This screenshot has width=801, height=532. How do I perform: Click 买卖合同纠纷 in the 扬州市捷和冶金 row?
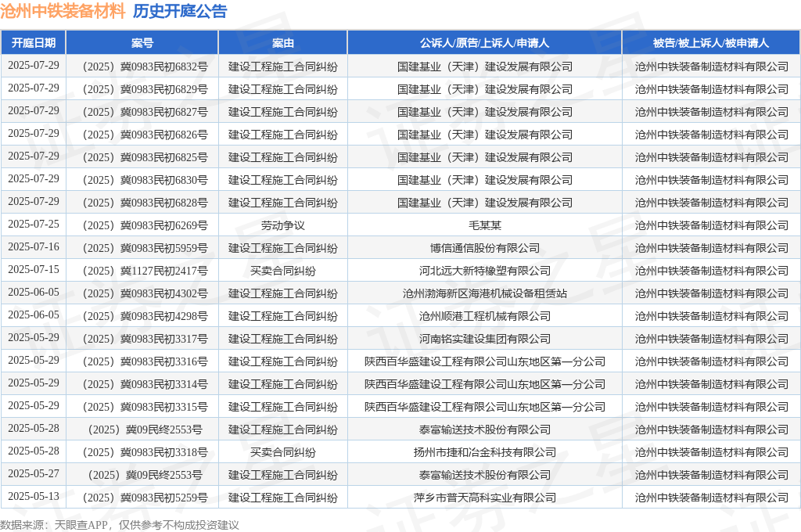coord(283,452)
